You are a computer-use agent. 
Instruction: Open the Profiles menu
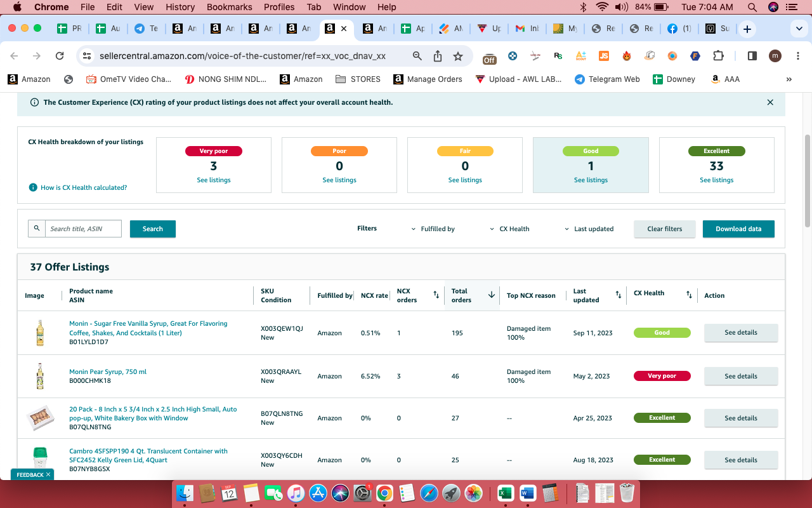(279, 7)
